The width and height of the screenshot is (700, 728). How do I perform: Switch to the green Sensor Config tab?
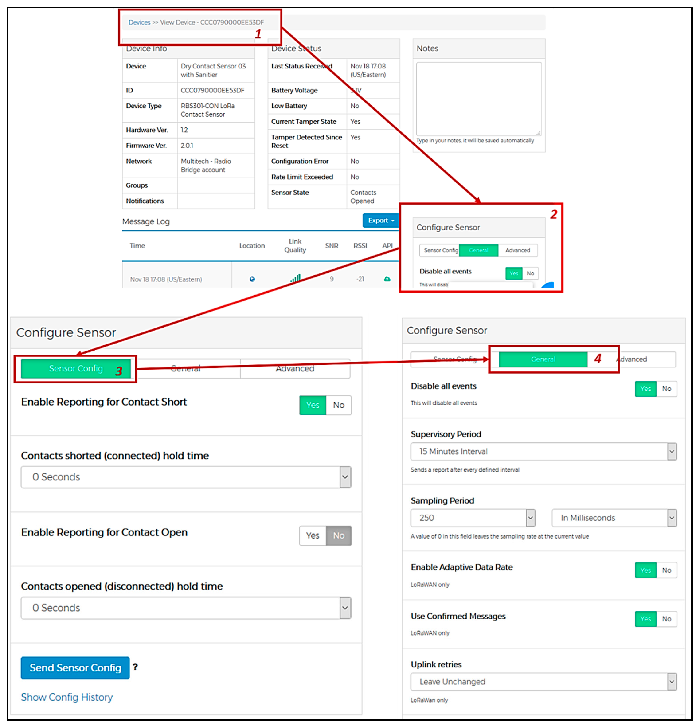pos(76,369)
